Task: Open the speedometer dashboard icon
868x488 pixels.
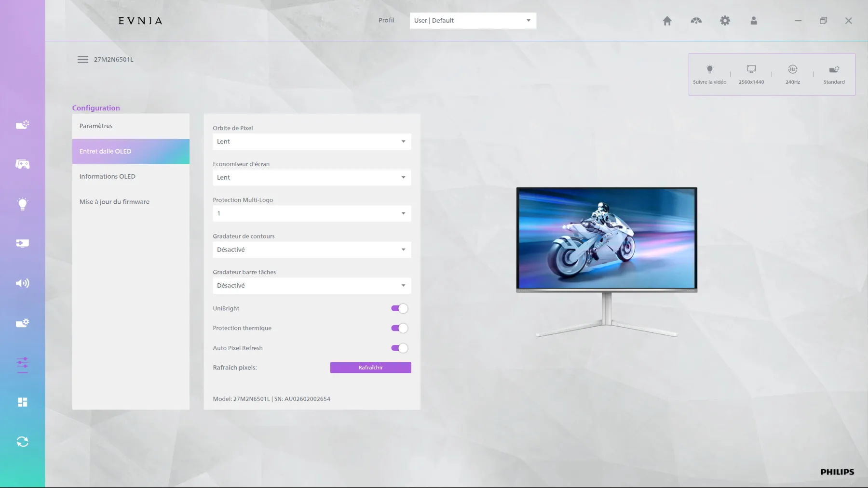Action: (696, 21)
